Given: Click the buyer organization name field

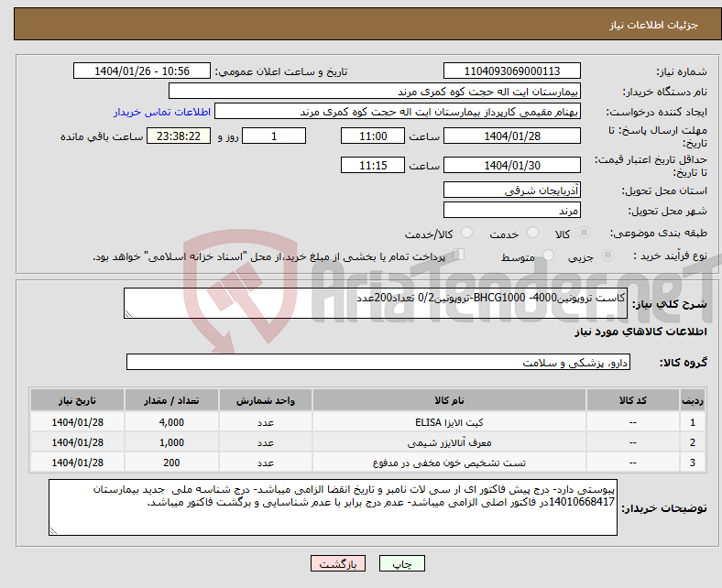Looking at the screenshot, I should 375,92.
